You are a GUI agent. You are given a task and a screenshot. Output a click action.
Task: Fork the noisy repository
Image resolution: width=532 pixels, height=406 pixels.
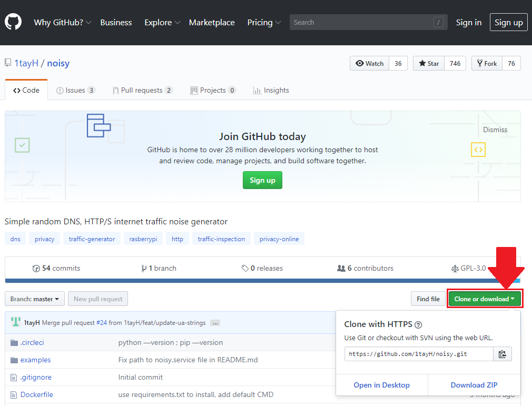pyautogui.click(x=487, y=63)
